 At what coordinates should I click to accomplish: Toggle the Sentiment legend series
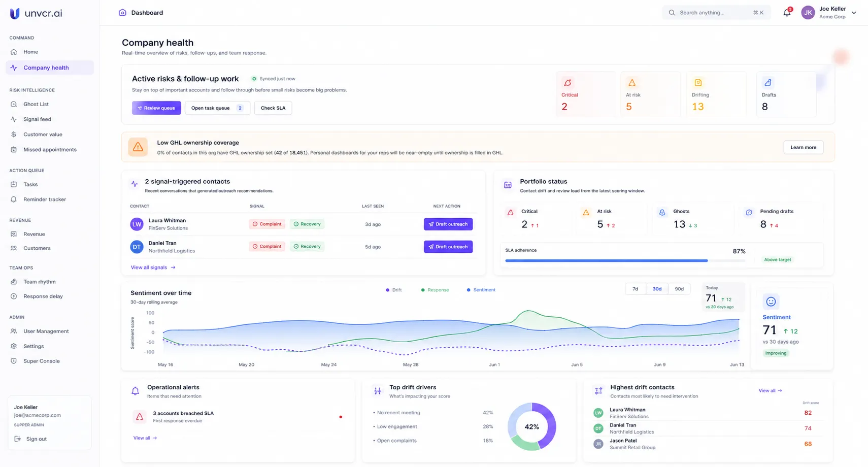coord(481,290)
